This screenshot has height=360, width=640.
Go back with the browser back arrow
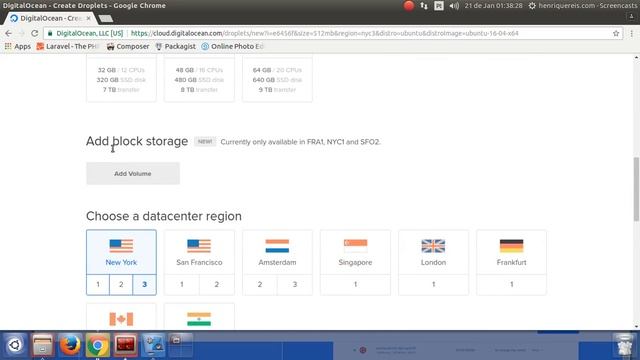click(9, 33)
